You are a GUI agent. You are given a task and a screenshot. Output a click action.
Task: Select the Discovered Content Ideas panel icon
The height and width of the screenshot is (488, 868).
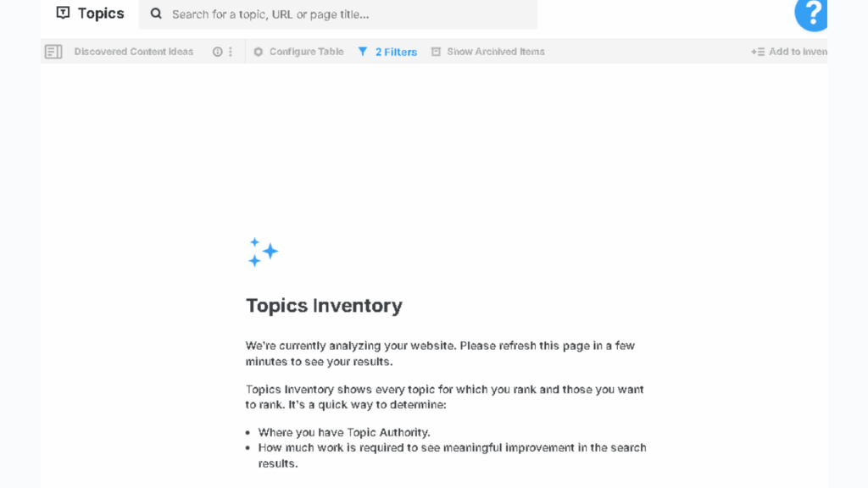pyautogui.click(x=53, y=51)
